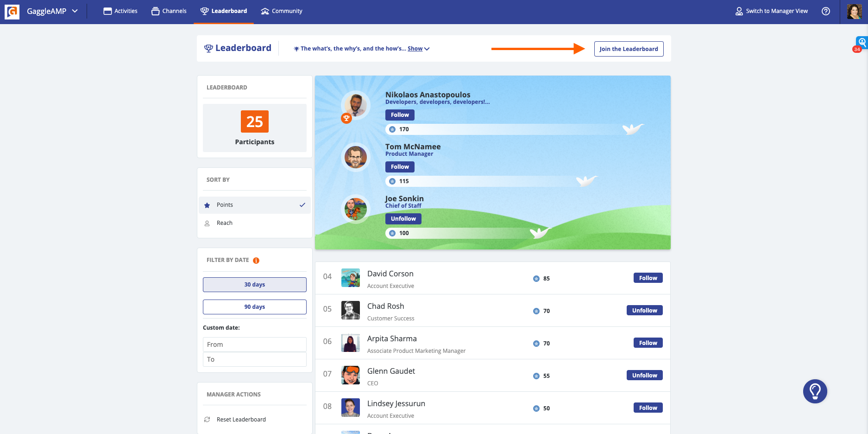Click Lindsey Jessurun's avatar thumbnail

coord(351,408)
